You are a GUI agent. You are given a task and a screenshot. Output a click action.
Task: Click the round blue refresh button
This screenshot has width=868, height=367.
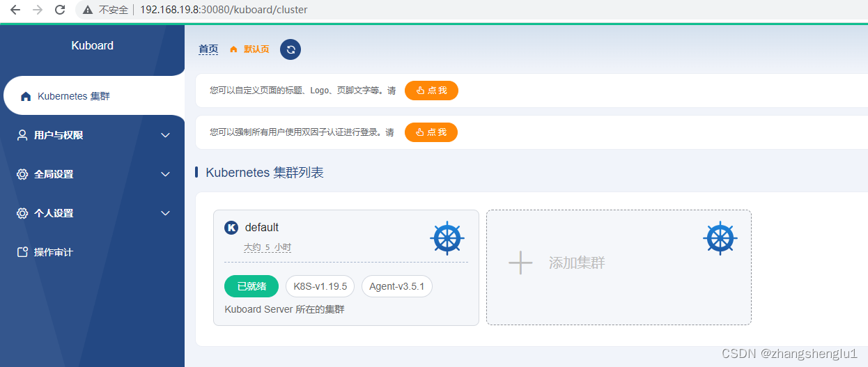coord(290,49)
